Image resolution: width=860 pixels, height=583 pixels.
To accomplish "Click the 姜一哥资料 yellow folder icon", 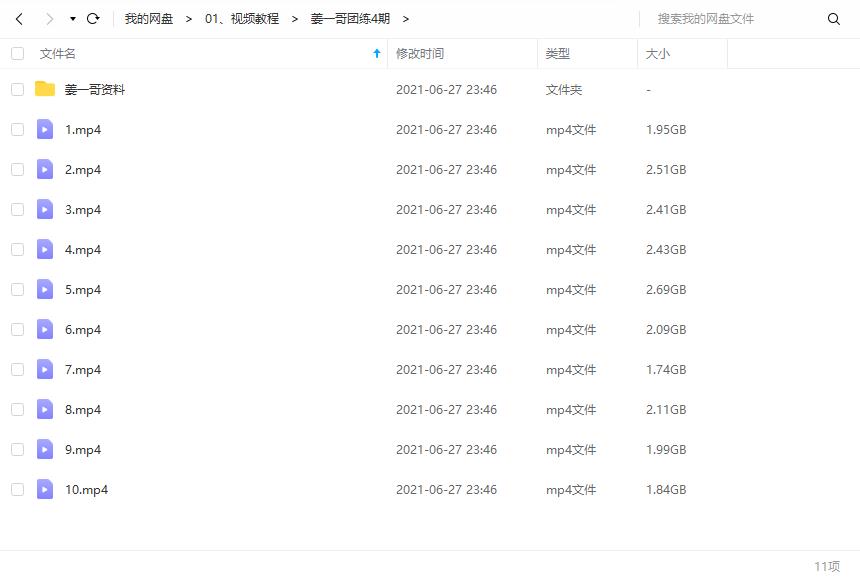I will pyautogui.click(x=45, y=89).
